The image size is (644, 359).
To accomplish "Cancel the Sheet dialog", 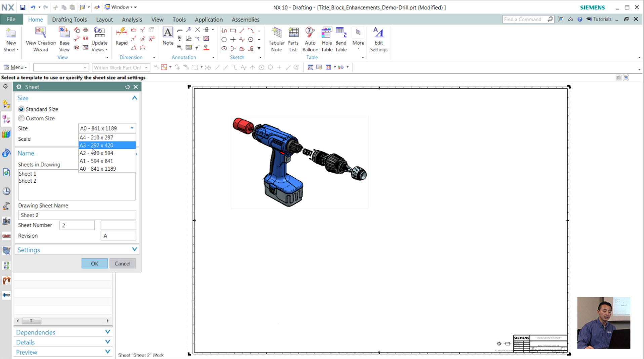I will tap(122, 264).
